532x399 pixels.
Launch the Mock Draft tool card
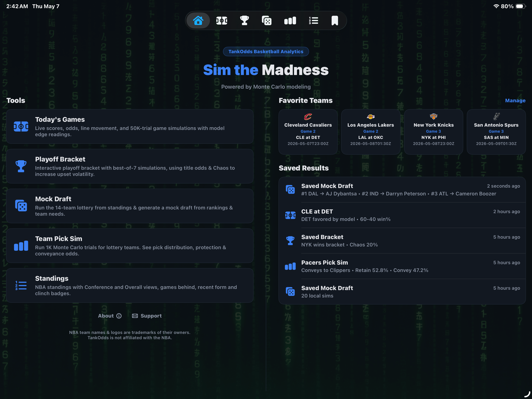[x=130, y=206]
